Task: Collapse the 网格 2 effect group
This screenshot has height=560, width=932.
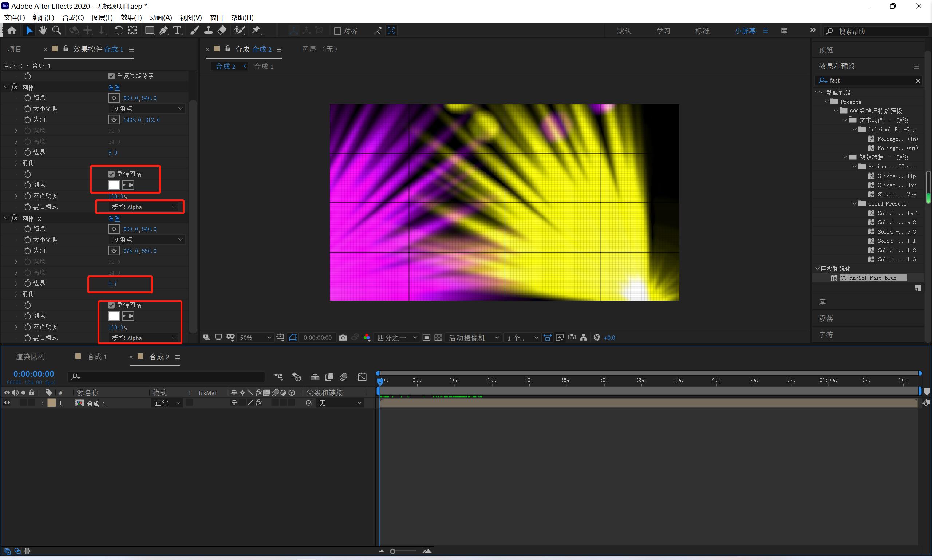Action: coord(6,218)
